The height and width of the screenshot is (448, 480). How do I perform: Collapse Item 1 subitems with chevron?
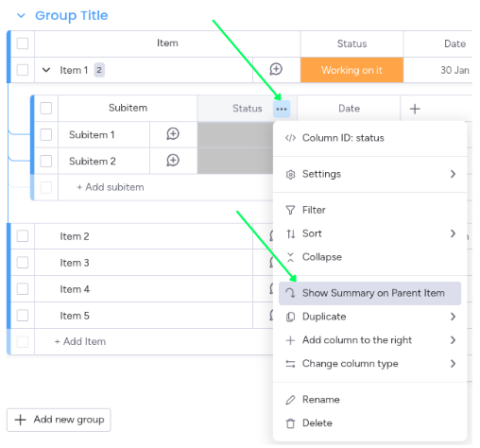click(46, 70)
